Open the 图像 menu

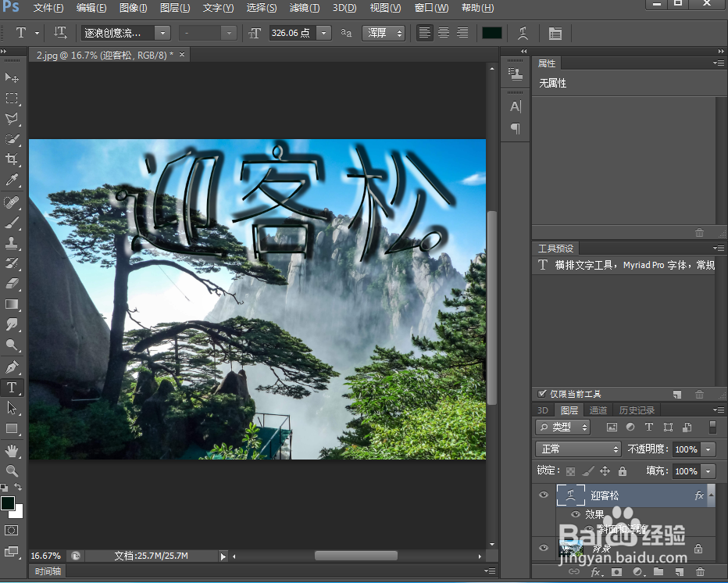click(133, 8)
